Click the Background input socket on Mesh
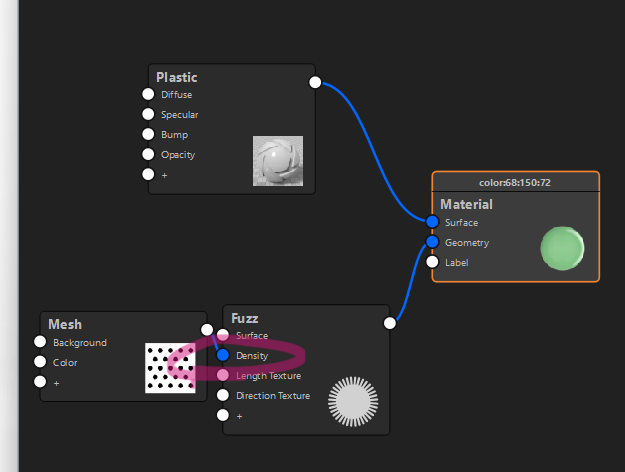625x472 pixels. [40, 342]
